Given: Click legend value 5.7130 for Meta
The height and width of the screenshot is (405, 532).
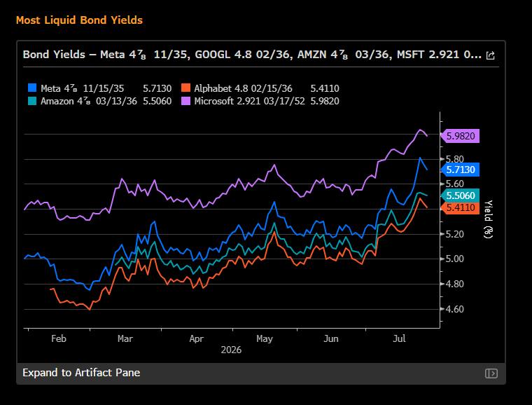Looking at the screenshot, I should 157,88.
